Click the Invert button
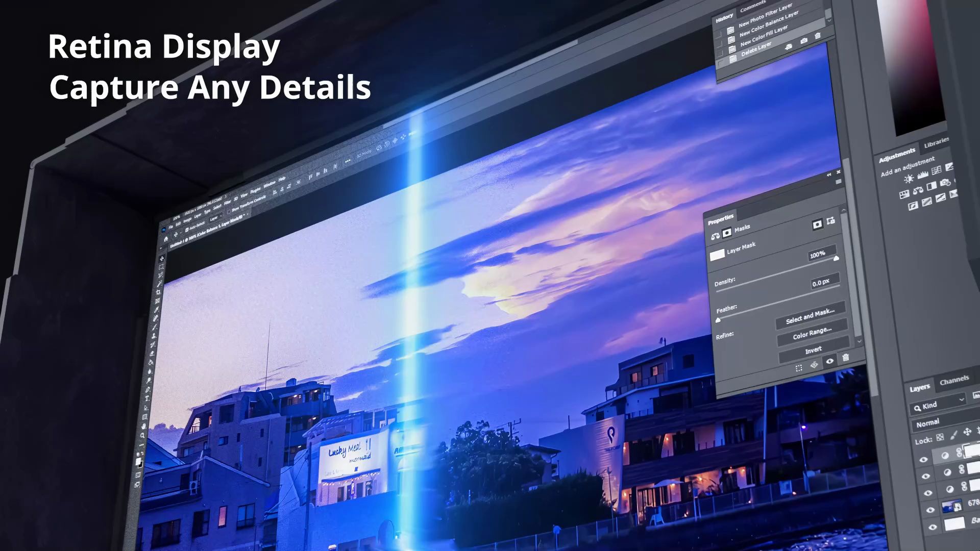Image resolution: width=980 pixels, height=551 pixels. [813, 350]
